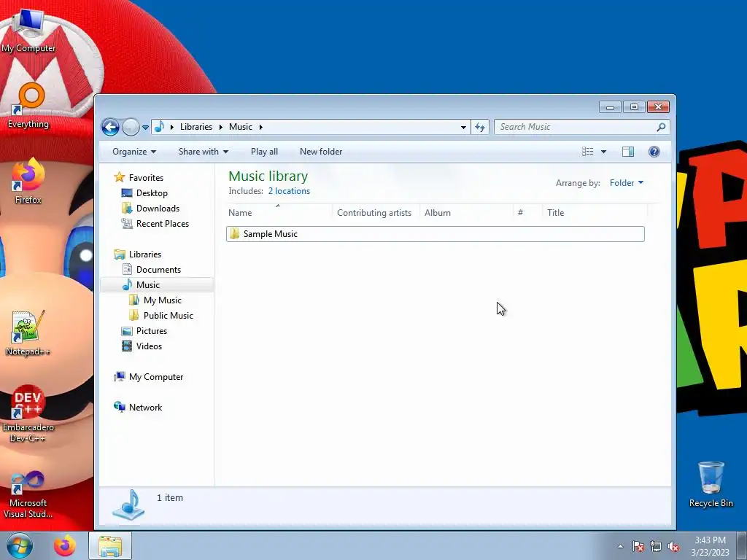Open the Arrange by Folder dropdown
The image size is (747, 560).
coord(627,183)
